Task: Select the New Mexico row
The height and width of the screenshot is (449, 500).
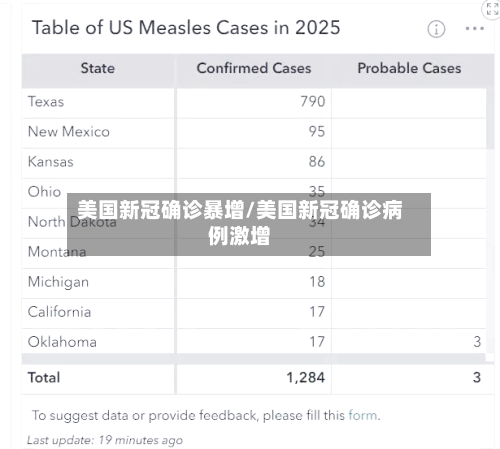Action: 254,133
